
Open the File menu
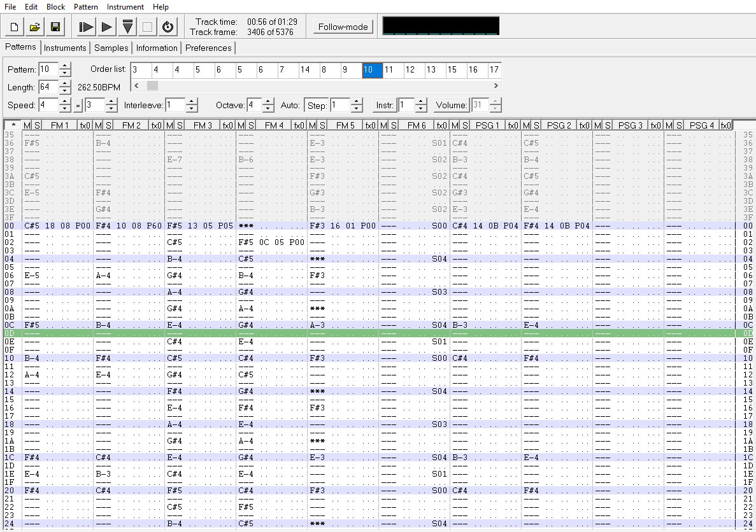pyautogui.click(x=10, y=7)
